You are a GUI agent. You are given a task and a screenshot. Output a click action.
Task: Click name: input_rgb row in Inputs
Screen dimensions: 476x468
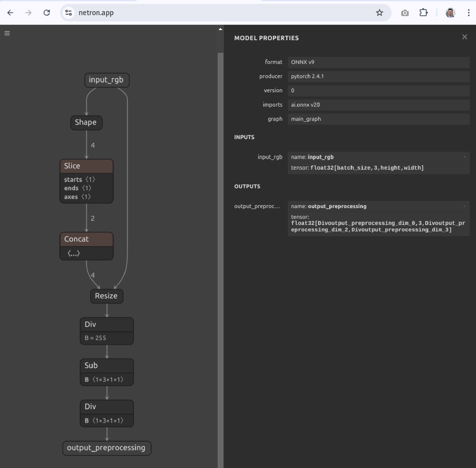click(379, 157)
